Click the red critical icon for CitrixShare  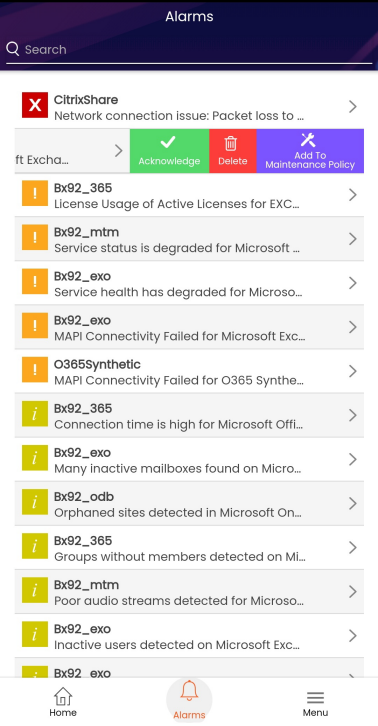tap(35, 105)
